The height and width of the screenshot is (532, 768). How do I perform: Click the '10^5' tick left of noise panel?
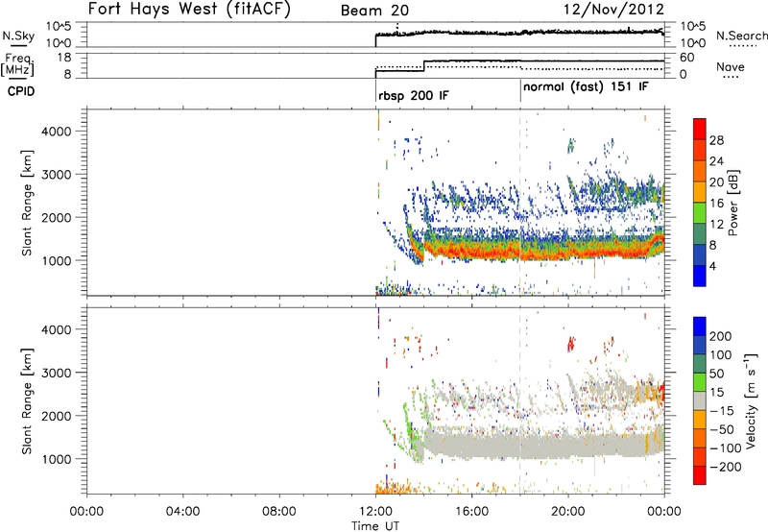pyautogui.click(x=59, y=27)
